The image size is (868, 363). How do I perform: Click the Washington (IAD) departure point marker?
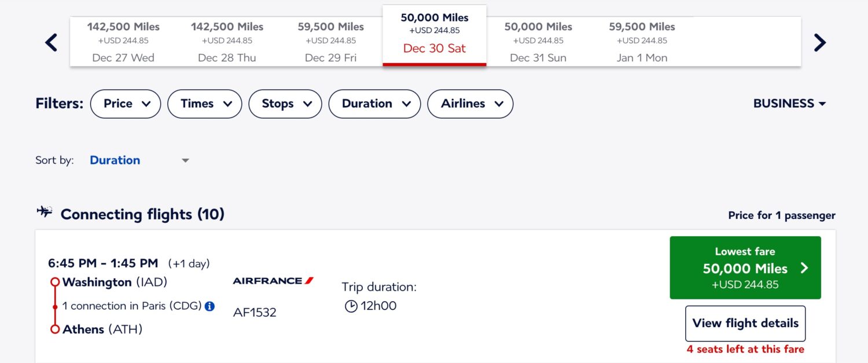tap(55, 282)
